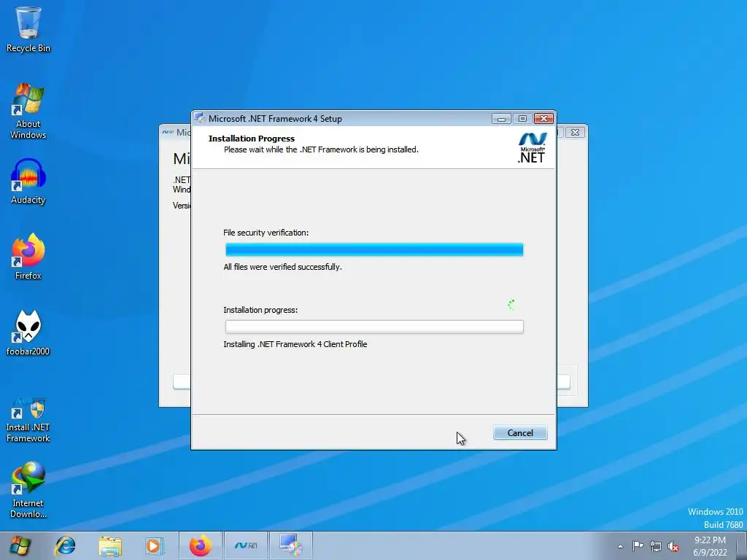747x560 pixels.
Task: Switch to Firefox in the taskbar
Action: [200, 545]
